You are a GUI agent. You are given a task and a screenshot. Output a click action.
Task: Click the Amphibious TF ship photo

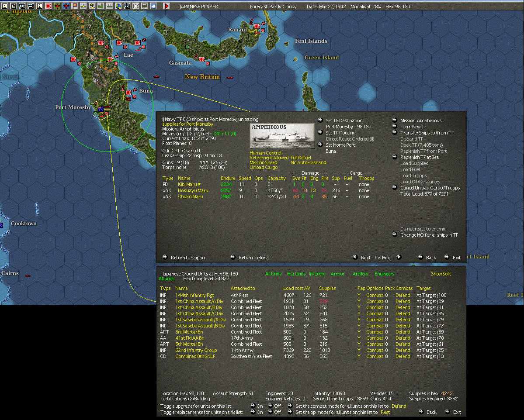tap(282, 136)
